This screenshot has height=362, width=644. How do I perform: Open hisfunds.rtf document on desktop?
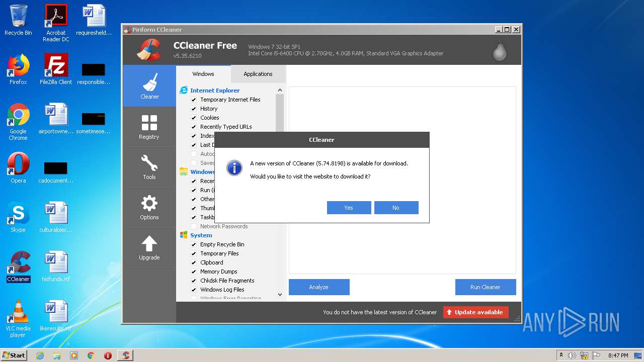click(x=56, y=266)
